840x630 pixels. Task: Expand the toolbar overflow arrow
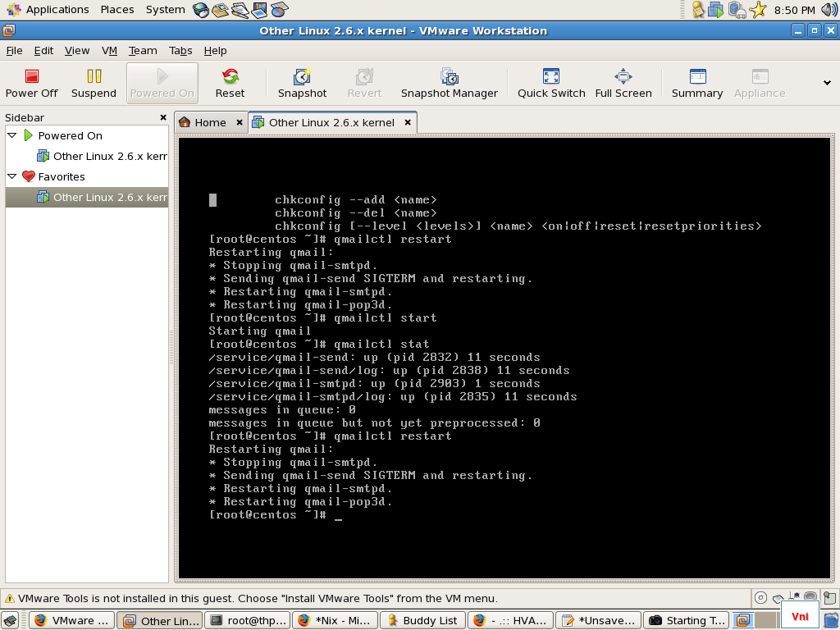pos(827,83)
